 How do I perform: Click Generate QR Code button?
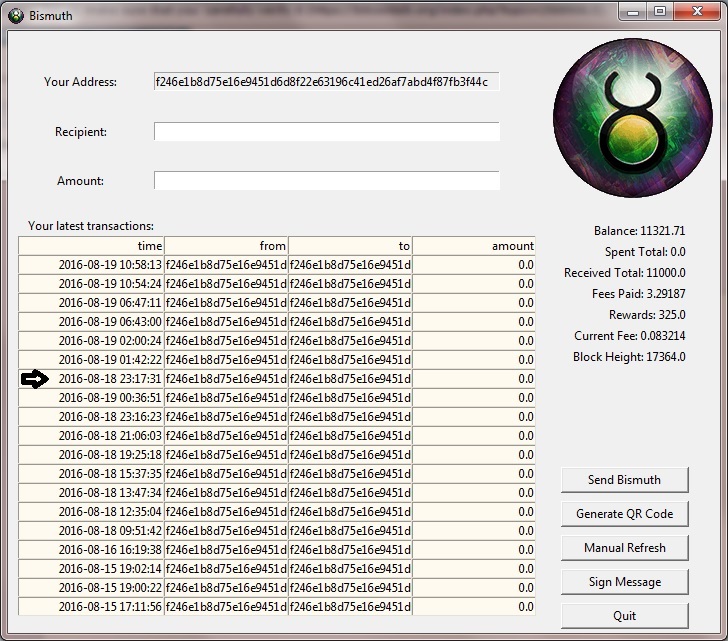[624, 513]
